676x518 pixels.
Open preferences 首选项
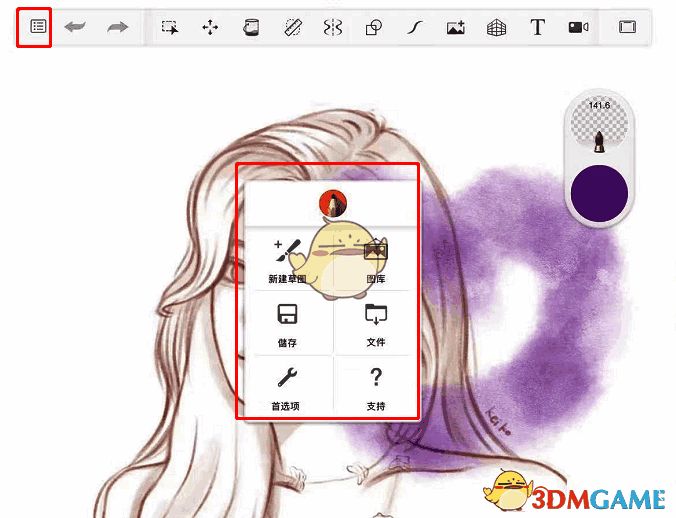click(x=285, y=389)
